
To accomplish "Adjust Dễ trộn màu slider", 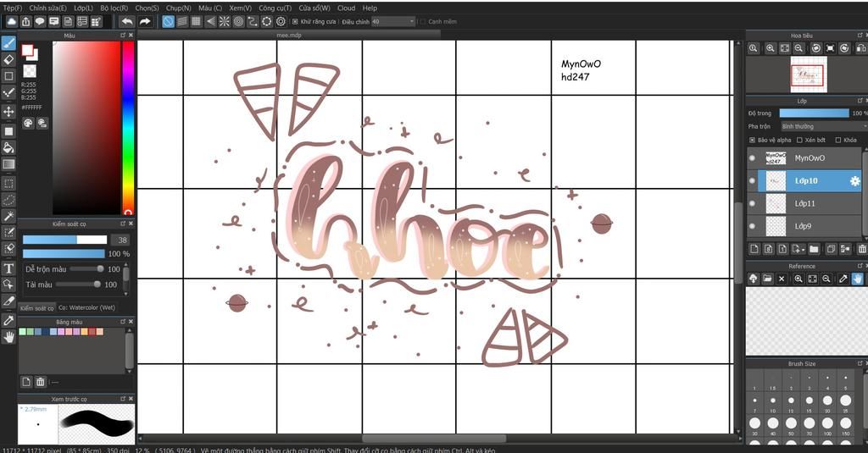I will point(86,268).
